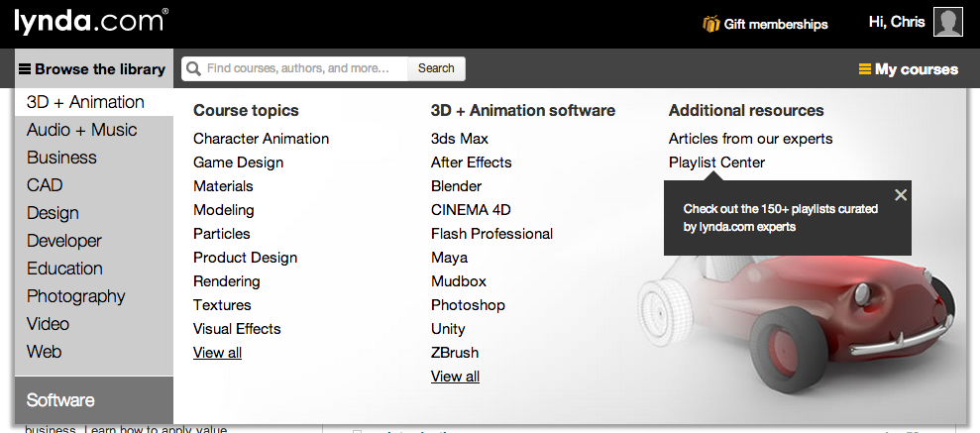
Task: Click the 150+ playlists tooltip text
Action: [x=781, y=217]
